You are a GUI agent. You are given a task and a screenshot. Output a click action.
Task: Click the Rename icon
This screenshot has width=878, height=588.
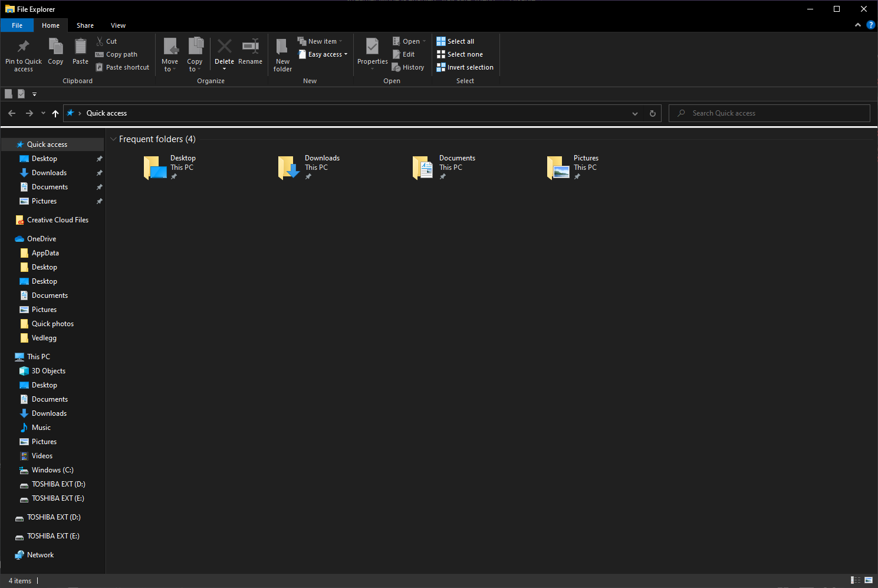251,46
